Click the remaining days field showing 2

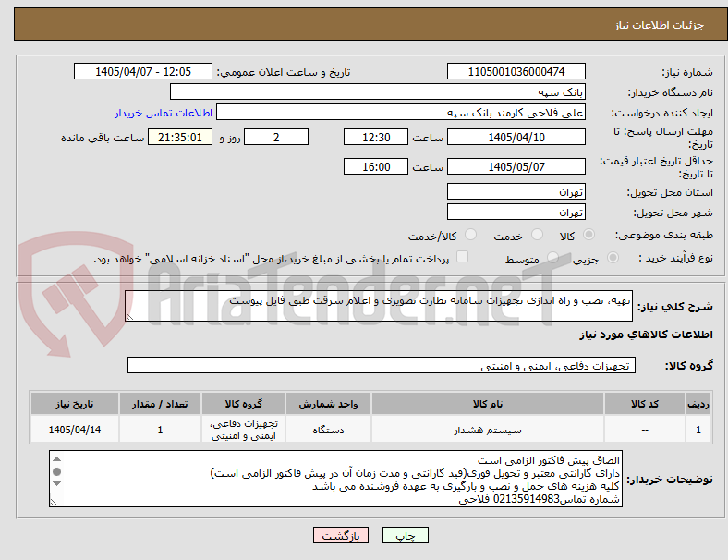276,138
